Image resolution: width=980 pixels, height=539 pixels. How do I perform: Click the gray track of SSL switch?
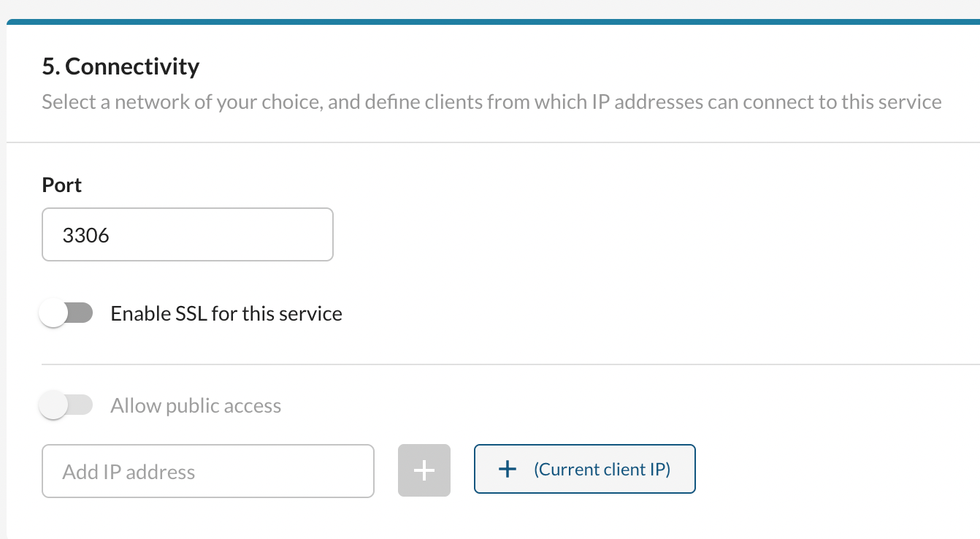point(81,313)
